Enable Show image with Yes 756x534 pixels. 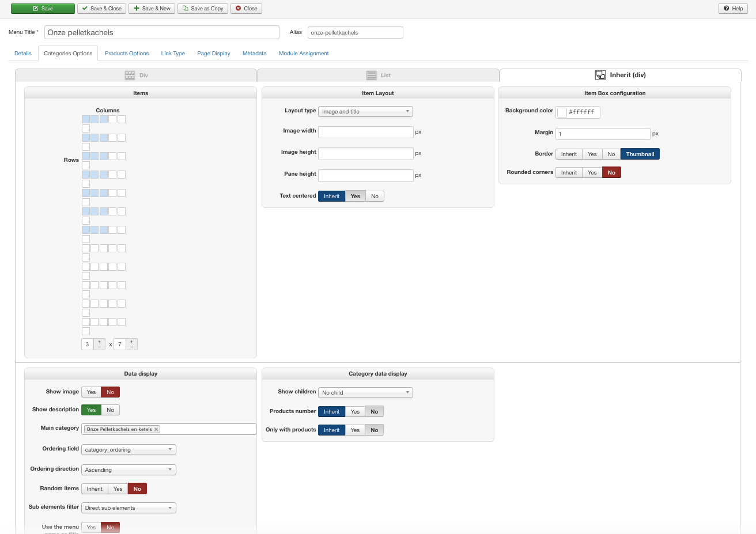click(x=91, y=392)
